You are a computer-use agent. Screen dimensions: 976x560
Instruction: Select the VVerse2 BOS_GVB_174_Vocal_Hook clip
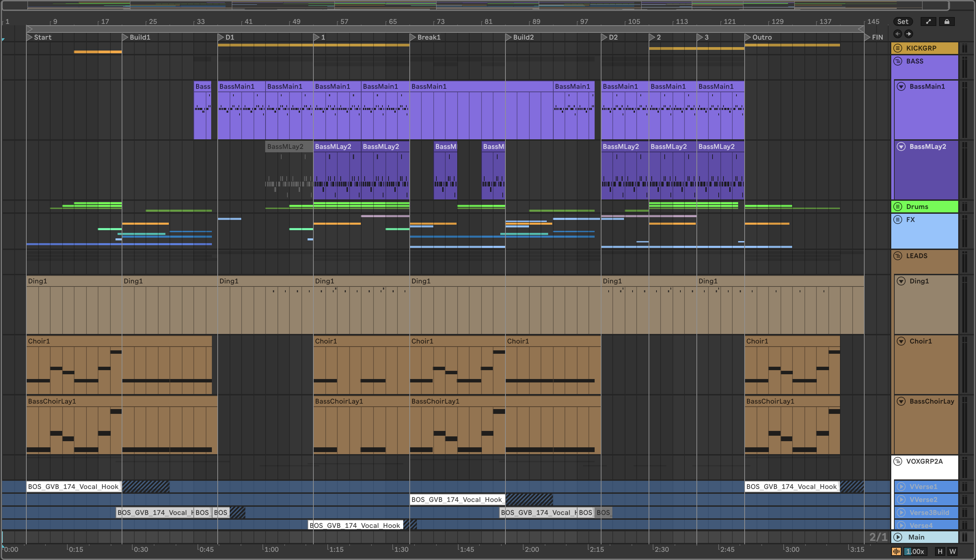(x=457, y=500)
